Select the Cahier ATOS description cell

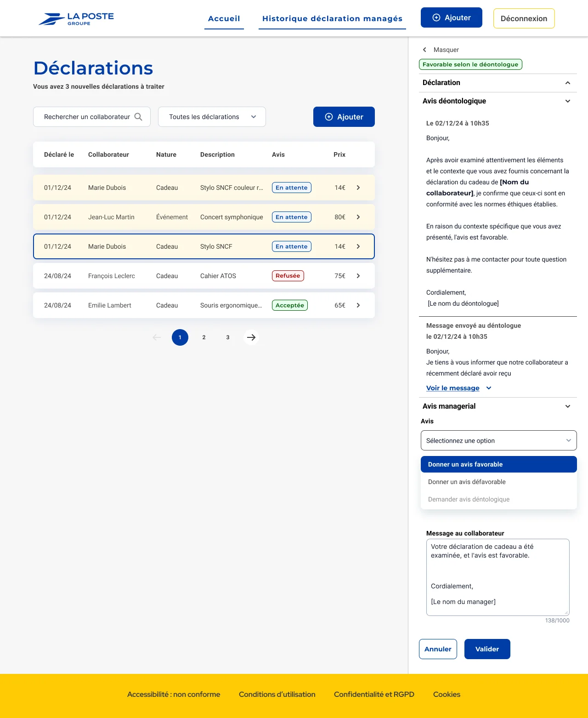[x=218, y=276]
